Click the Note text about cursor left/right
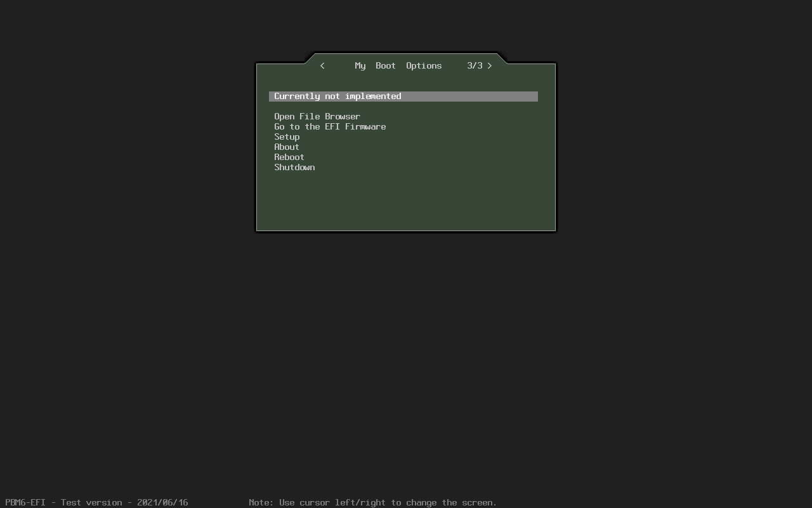The image size is (812, 508). click(372, 502)
